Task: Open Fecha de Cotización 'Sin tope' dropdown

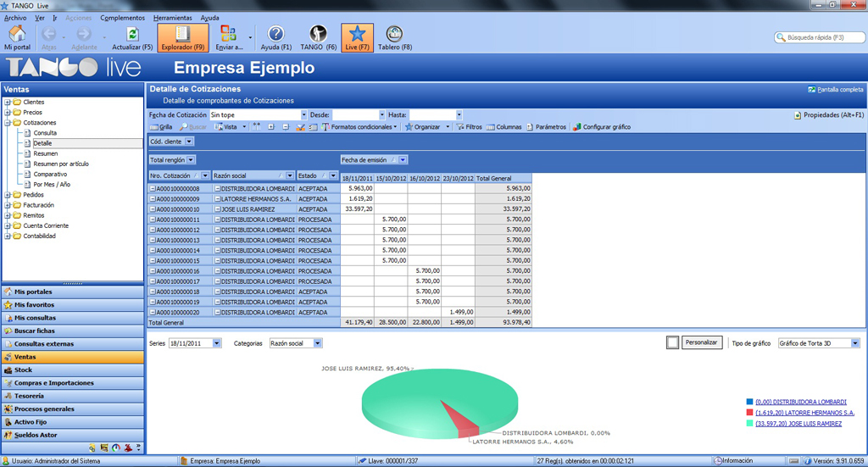Action: 304,115
